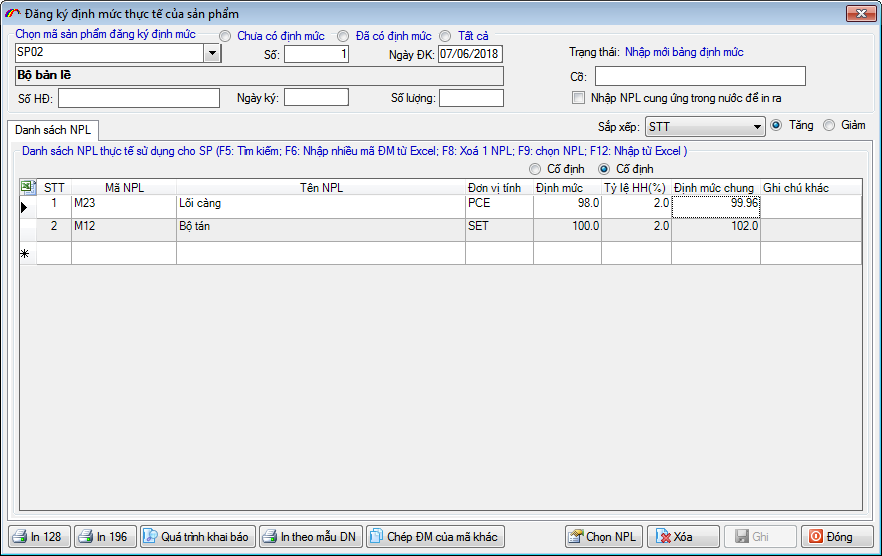Image resolution: width=882 pixels, height=556 pixels.
Task: Select the Tất cả radio option
Action: tap(446, 36)
